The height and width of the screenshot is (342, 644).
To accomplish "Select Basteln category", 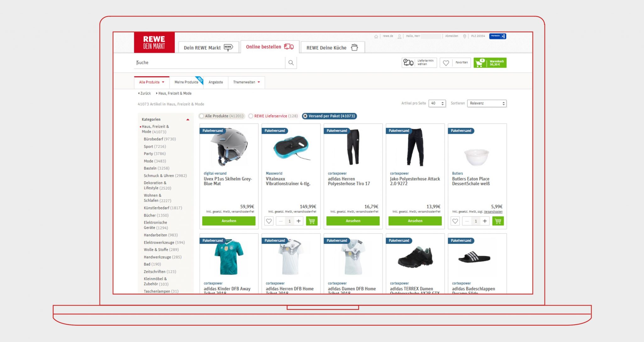I will 156,168.
